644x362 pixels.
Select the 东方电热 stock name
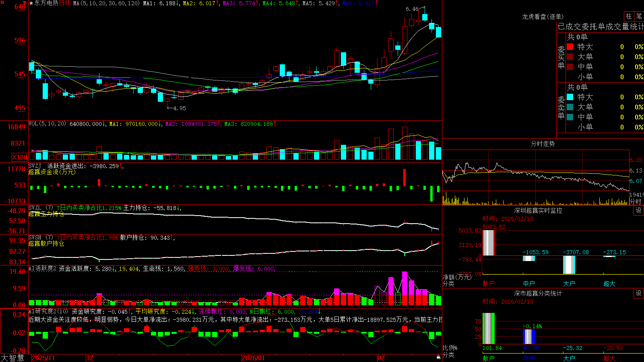tap(47, 3)
